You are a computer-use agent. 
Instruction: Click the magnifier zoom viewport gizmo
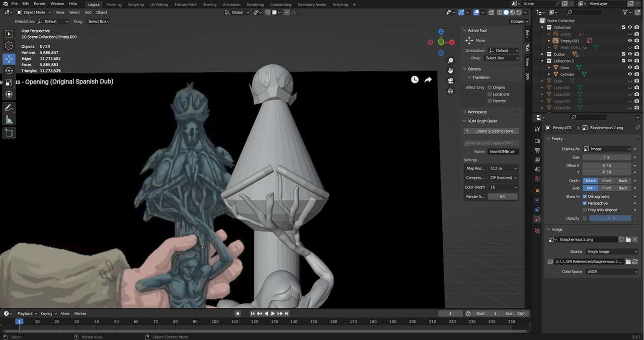(451, 60)
